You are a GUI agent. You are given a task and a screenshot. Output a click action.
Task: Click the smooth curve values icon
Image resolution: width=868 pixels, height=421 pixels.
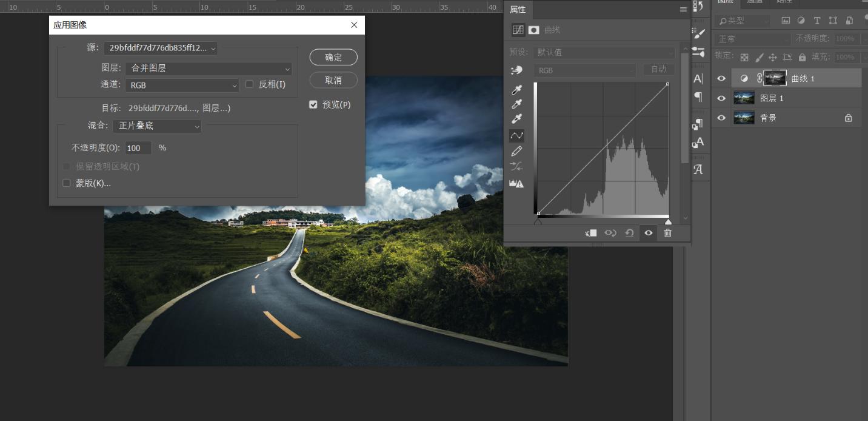point(516,166)
